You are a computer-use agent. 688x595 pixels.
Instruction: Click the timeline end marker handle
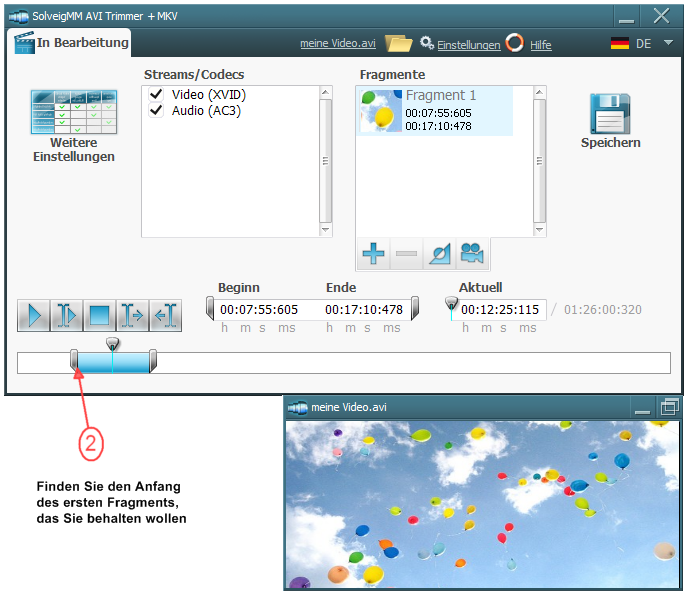coord(153,361)
